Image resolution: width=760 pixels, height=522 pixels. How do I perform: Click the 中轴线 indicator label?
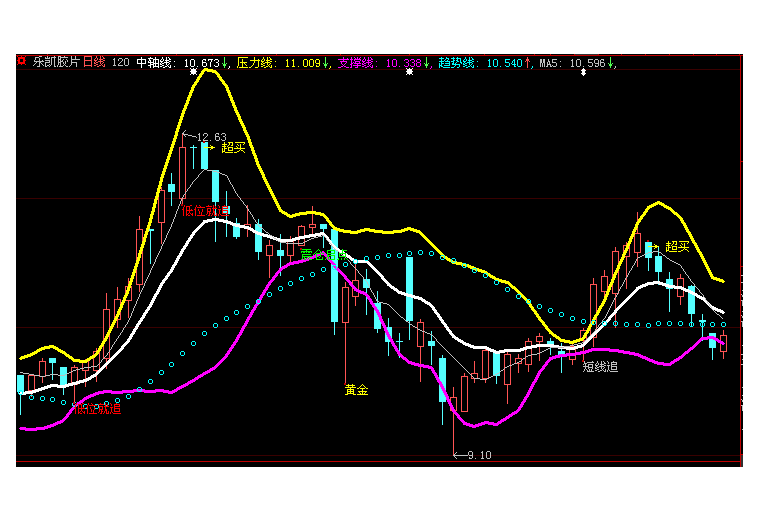tap(155, 63)
